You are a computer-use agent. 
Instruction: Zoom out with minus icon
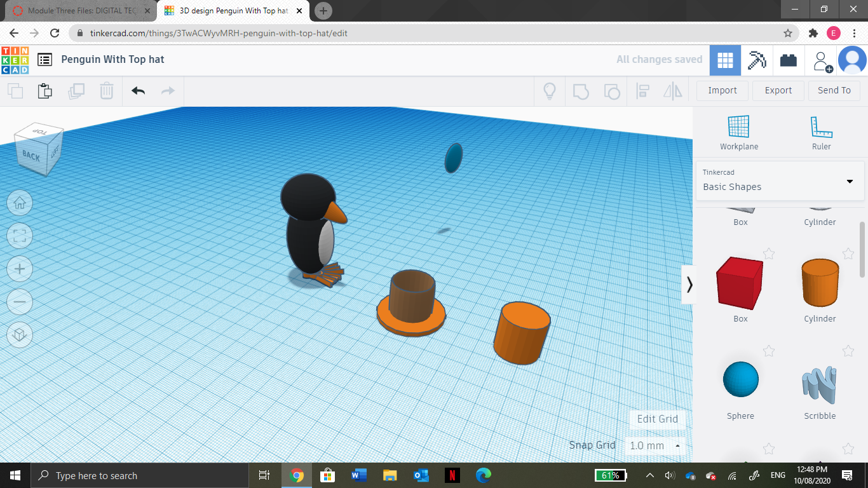(x=20, y=302)
